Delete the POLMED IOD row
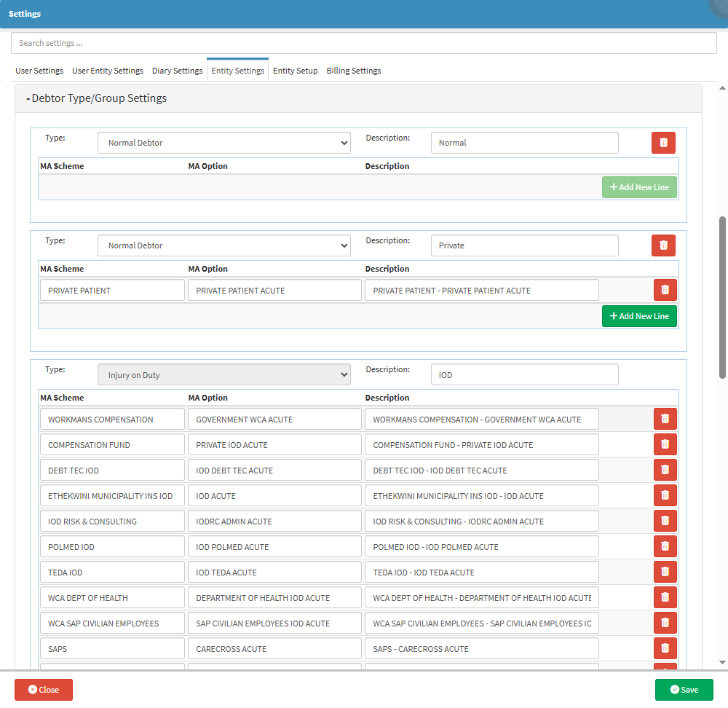Image resolution: width=728 pixels, height=708 pixels. point(665,546)
